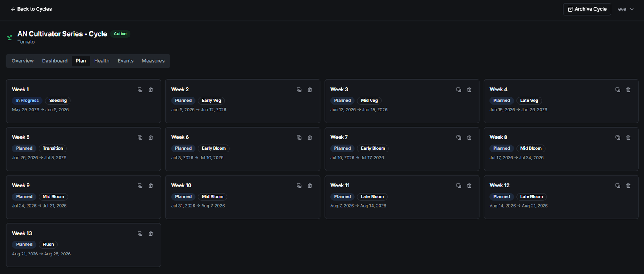Click the Archive Cycle button
This screenshot has height=274, width=644.
pos(587,9)
